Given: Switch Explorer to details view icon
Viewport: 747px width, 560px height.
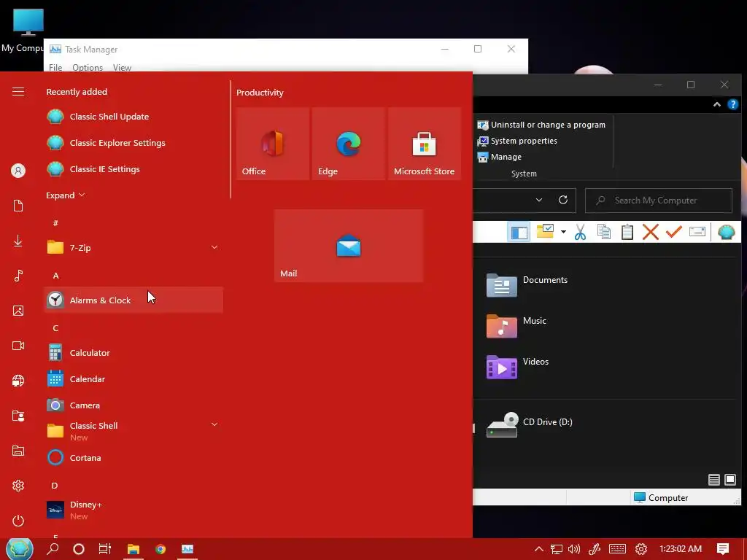Looking at the screenshot, I should pyautogui.click(x=713, y=480).
